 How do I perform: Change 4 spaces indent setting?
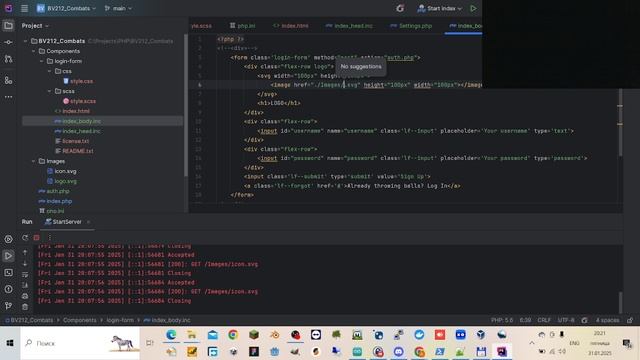[607, 320]
